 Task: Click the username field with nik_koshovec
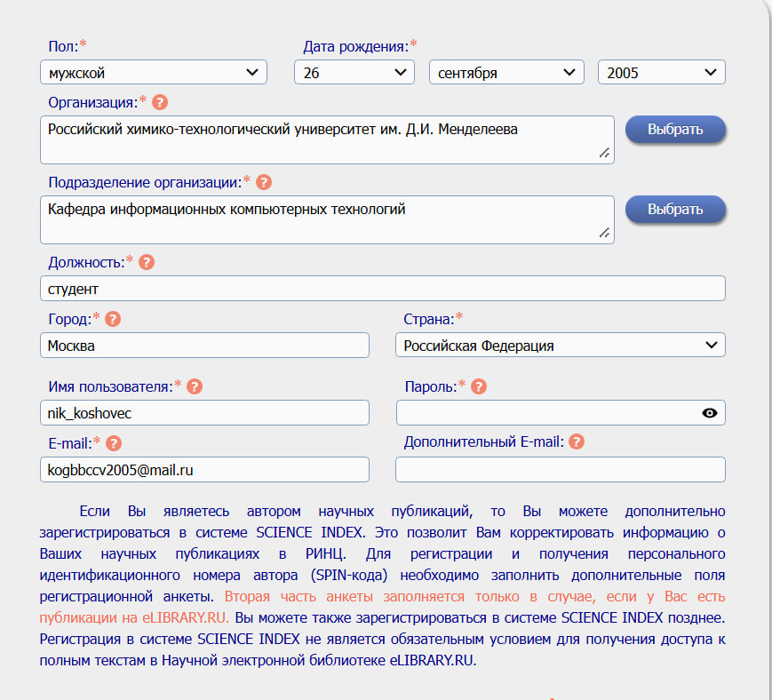pyautogui.click(x=204, y=413)
